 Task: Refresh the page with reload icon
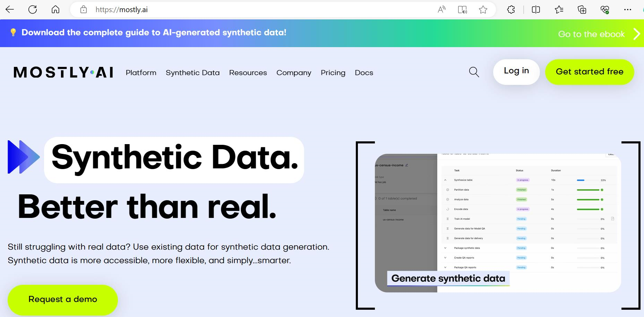(x=33, y=10)
